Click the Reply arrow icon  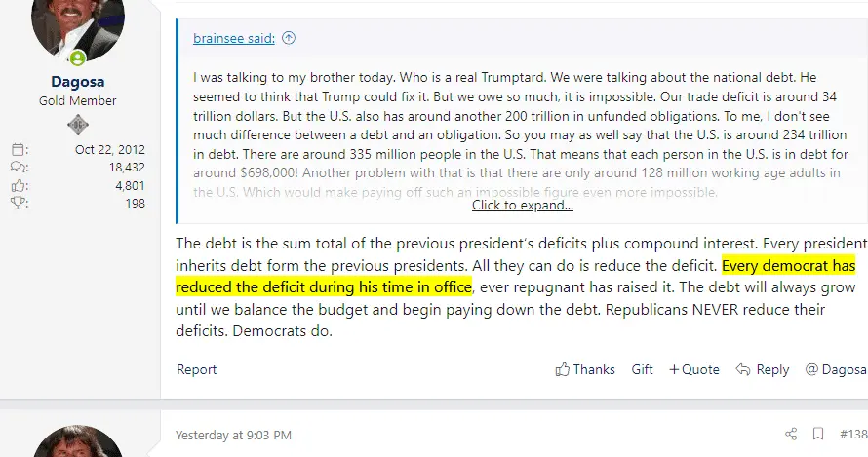(x=743, y=370)
